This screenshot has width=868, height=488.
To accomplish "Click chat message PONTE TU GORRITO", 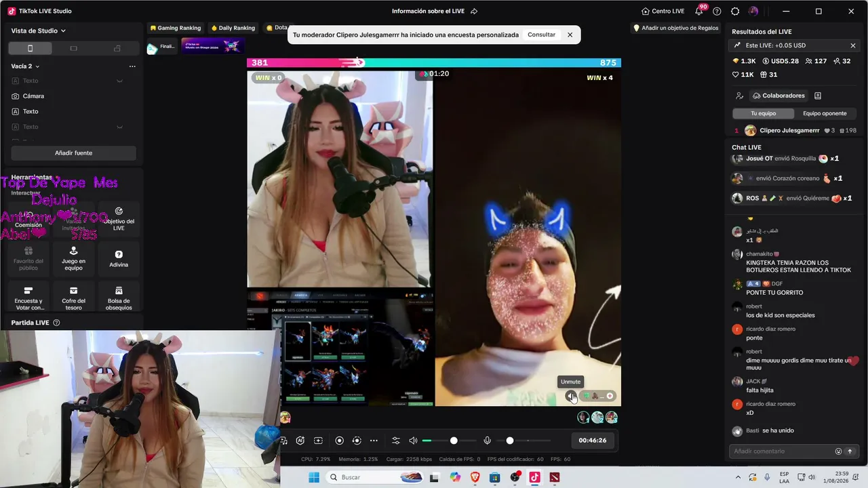I will click(x=774, y=293).
